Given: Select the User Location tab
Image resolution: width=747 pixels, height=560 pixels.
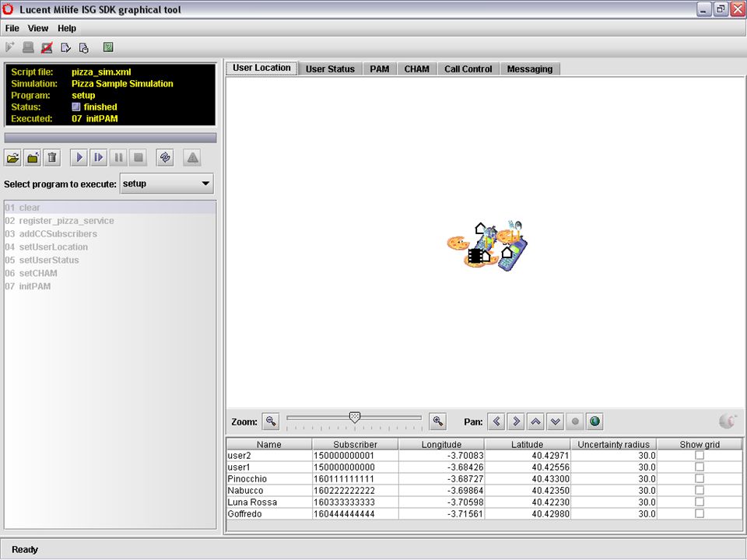Looking at the screenshot, I should (261, 68).
